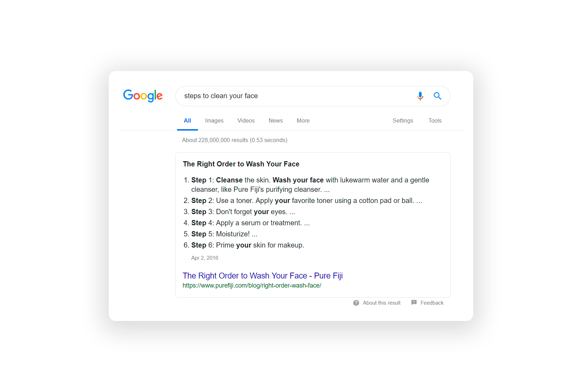Select the News search category
The width and height of the screenshot is (582, 392).
point(275,120)
